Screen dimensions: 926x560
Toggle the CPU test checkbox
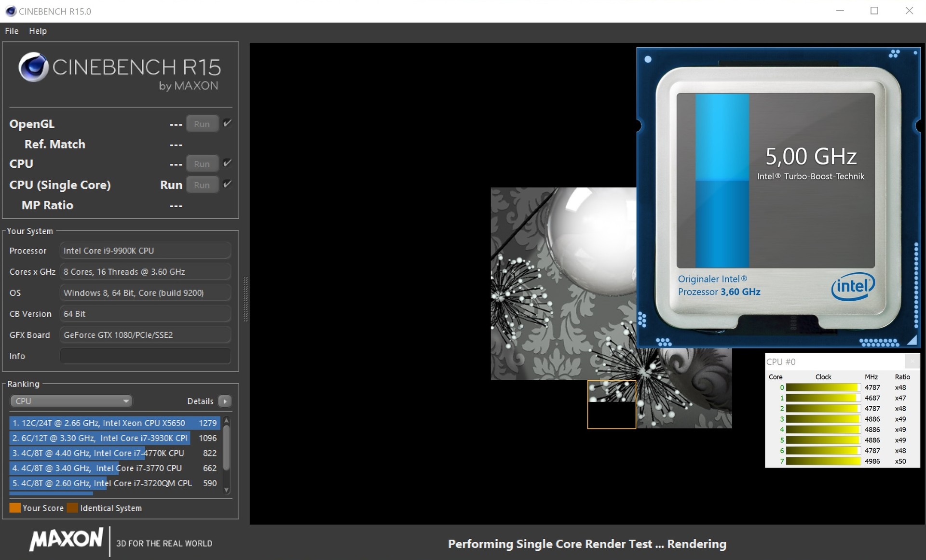click(x=228, y=163)
